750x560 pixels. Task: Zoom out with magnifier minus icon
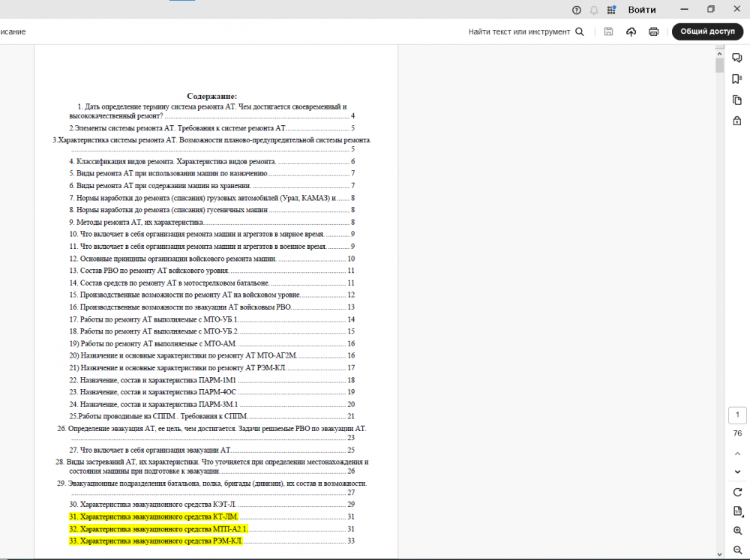[x=737, y=550]
